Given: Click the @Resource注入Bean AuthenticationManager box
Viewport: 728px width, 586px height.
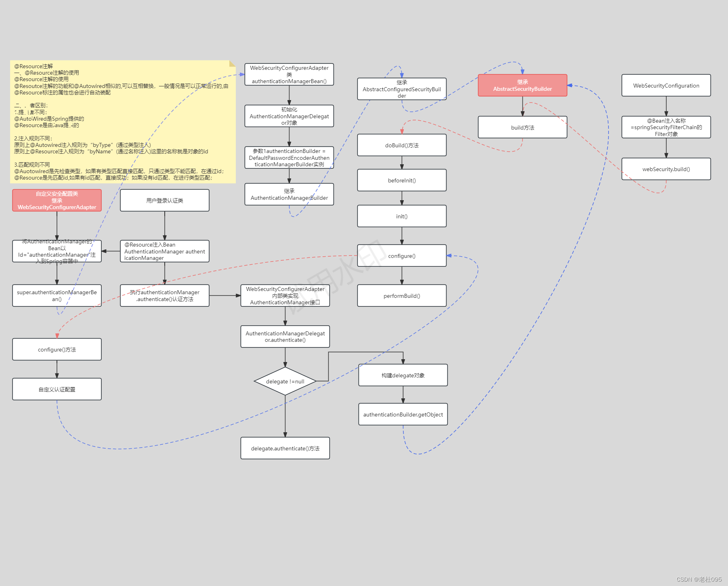Looking at the screenshot, I should [x=165, y=251].
